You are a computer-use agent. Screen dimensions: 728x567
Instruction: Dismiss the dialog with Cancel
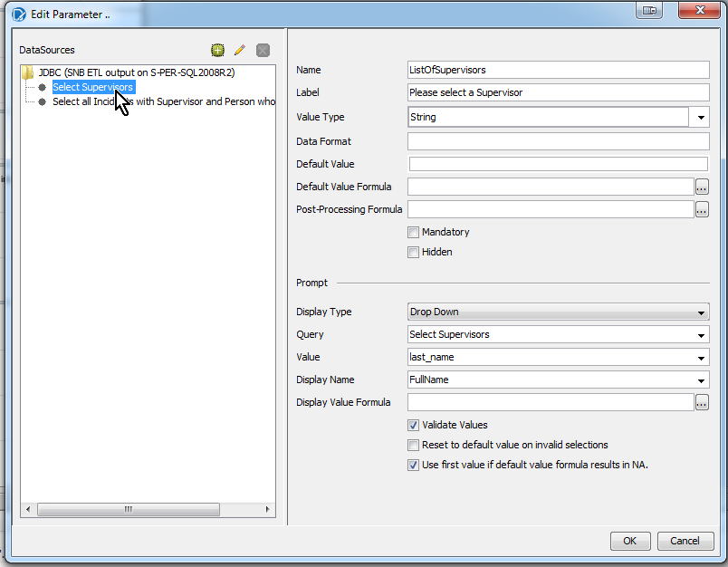(x=685, y=541)
